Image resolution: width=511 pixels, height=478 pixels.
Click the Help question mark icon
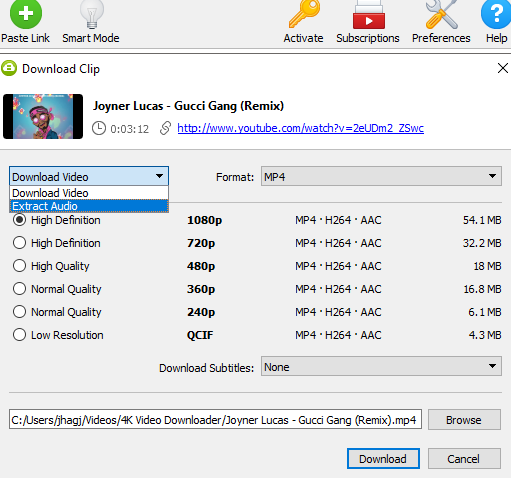coord(496,14)
